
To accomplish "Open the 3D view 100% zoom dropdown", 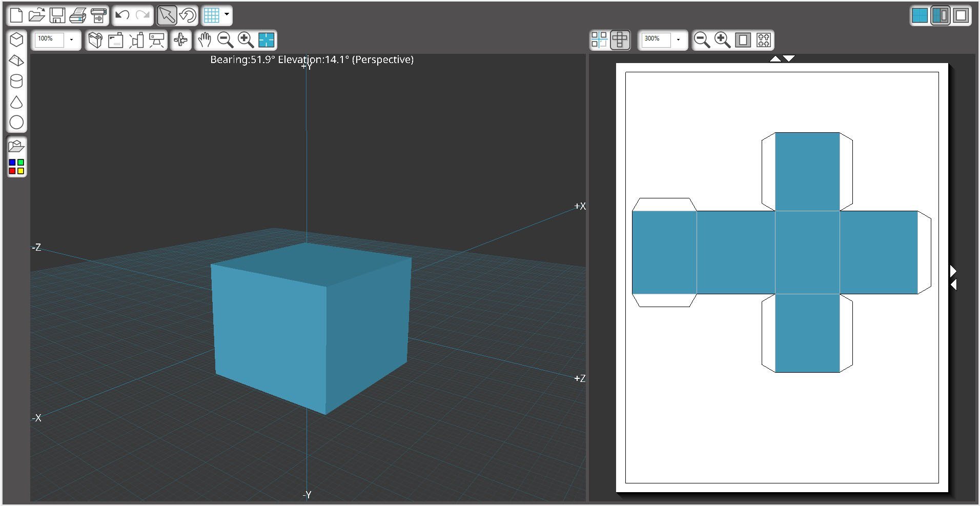I will pos(71,40).
